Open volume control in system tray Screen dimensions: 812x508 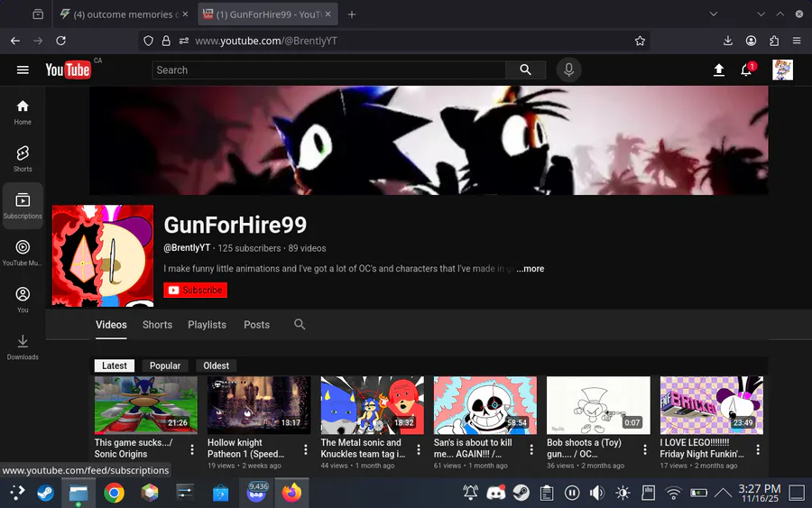tap(597, 493)
